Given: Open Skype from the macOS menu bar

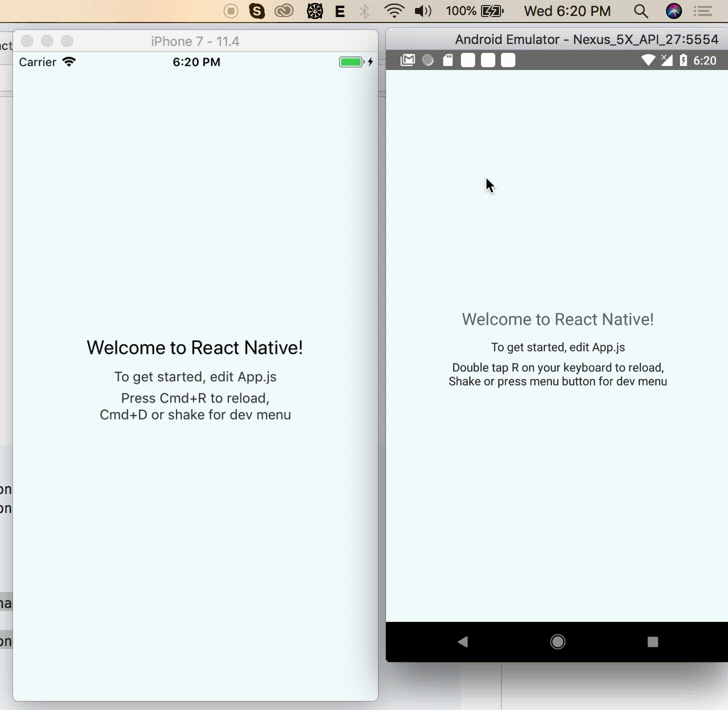Looking at the screenshot, I should 257,11.
